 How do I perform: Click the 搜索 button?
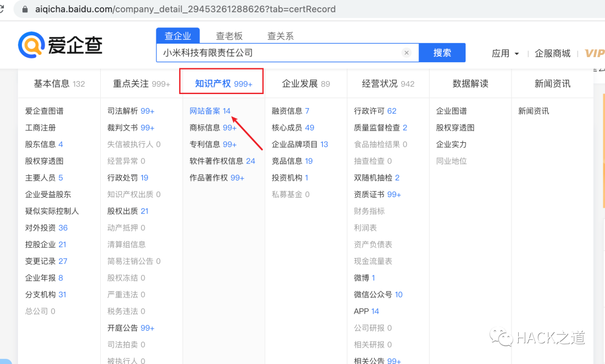pyautogui.click(x=442, y=53)
